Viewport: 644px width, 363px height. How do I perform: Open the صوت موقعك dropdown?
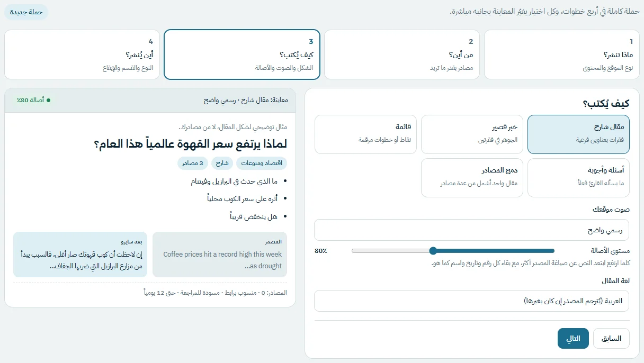[472, 230]
